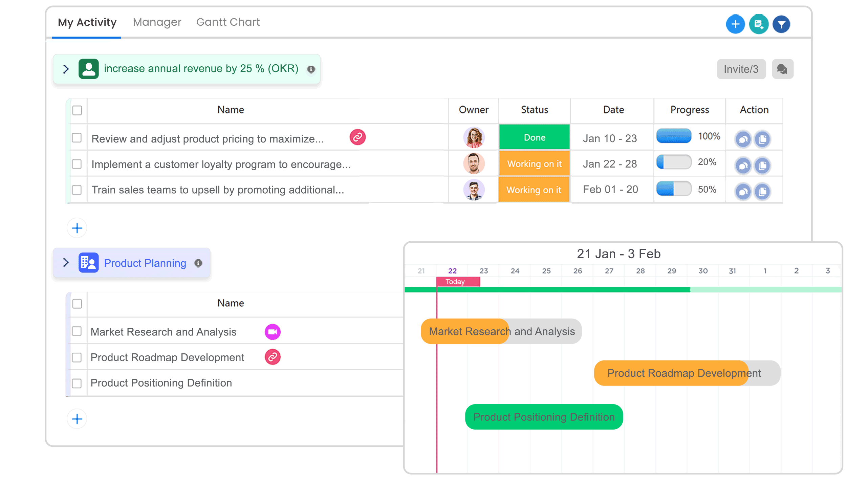This screenshot has width=868, height=482.
Task: Click video camera icon on Market Research row
Action: 273,332
